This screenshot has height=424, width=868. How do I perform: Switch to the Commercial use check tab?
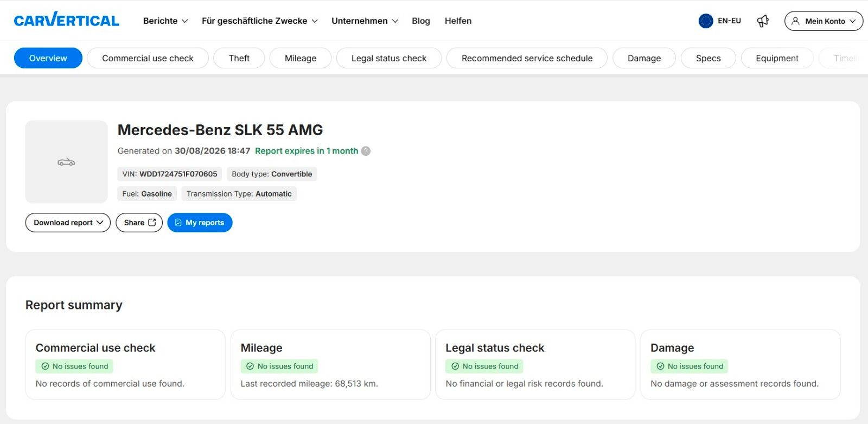148,58
